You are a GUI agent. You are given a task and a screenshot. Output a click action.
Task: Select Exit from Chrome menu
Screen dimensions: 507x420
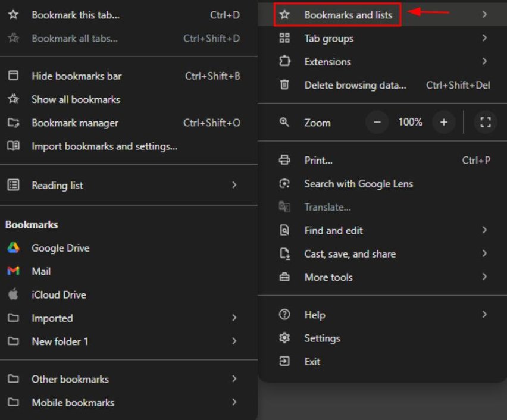(x=383, y=361)
